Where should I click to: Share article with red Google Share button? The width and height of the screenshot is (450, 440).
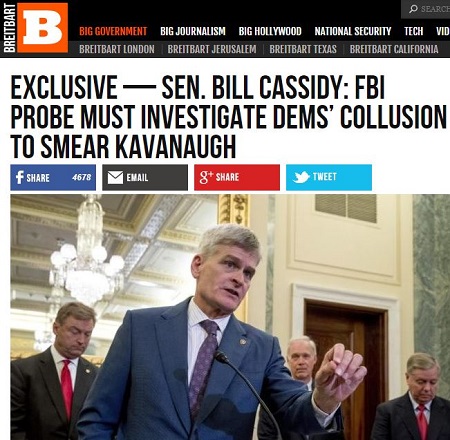(237, 177)
